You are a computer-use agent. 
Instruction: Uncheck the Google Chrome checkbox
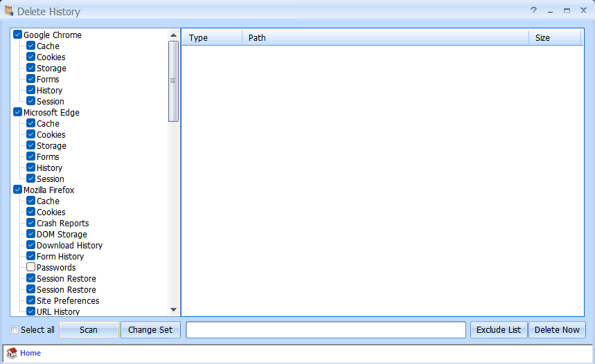pyautogui.click(x=17, y=35)
